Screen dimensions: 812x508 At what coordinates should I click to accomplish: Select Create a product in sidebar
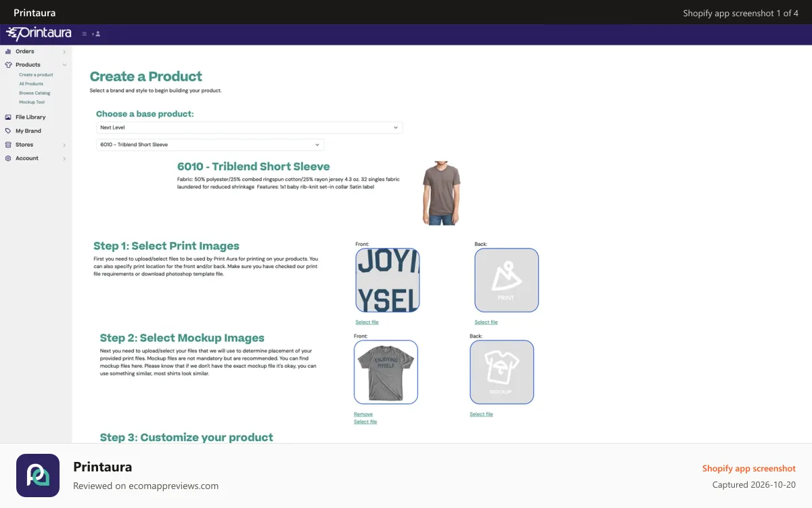tap(36, 75)
